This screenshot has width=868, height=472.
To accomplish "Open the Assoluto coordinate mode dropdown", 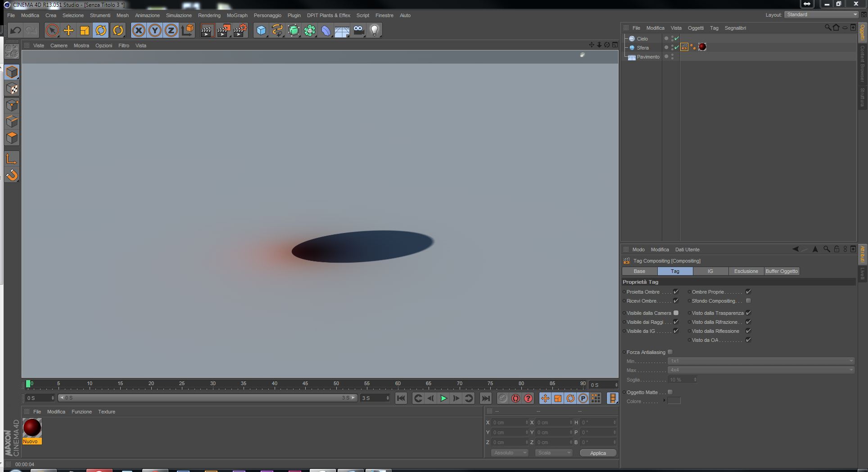I will tap(509, 453).
